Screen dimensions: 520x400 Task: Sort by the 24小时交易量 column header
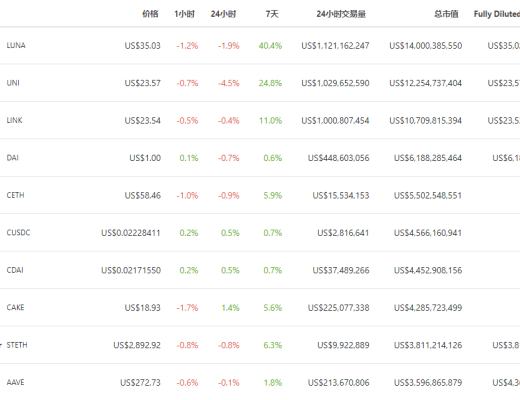tap(341, 14)
